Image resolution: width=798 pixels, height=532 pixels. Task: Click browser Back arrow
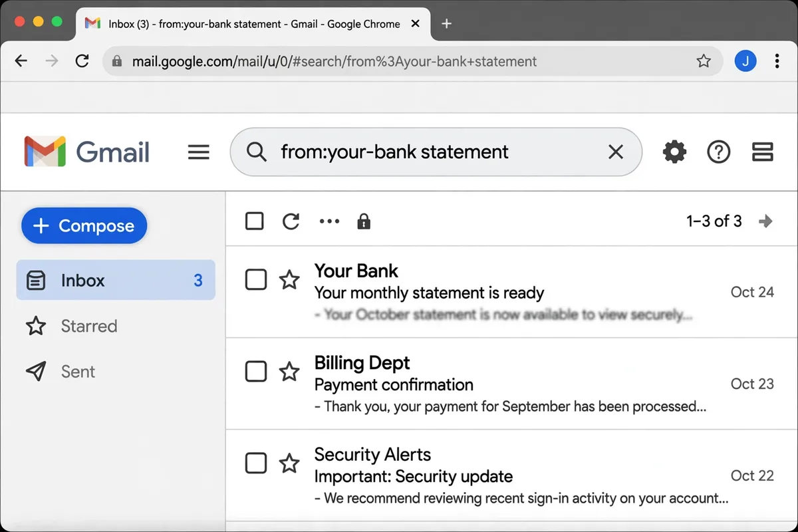click(x=21, y=61)
